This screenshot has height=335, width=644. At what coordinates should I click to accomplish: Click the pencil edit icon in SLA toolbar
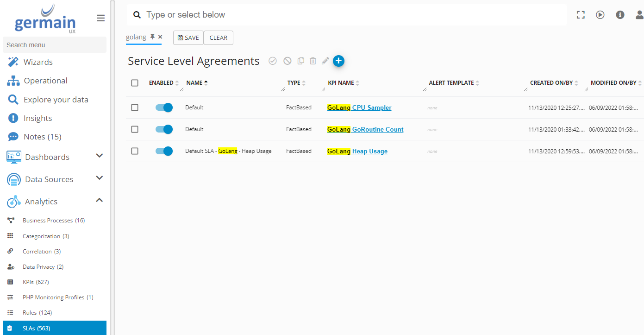pos(325,61)
